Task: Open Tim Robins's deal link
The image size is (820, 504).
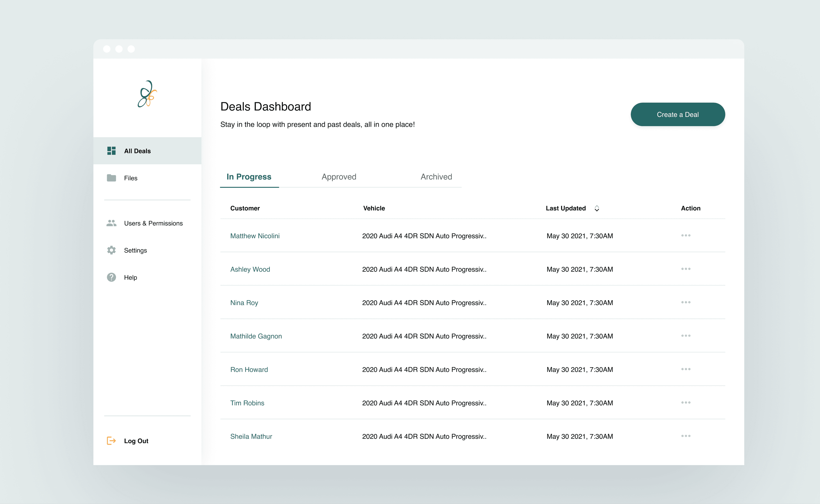Action: pyautogui.click(x=247, y=403)
